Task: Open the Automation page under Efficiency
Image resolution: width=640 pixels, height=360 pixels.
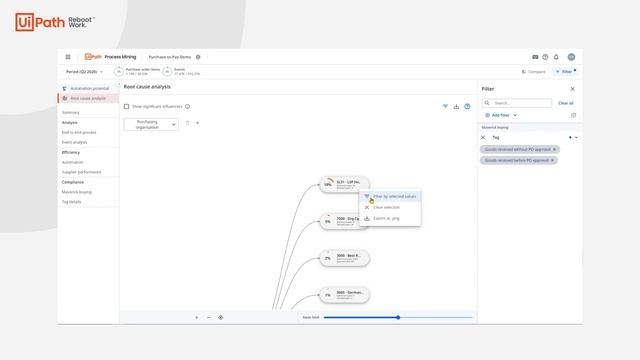Action: pyautogui.click(x=72, y=162)
